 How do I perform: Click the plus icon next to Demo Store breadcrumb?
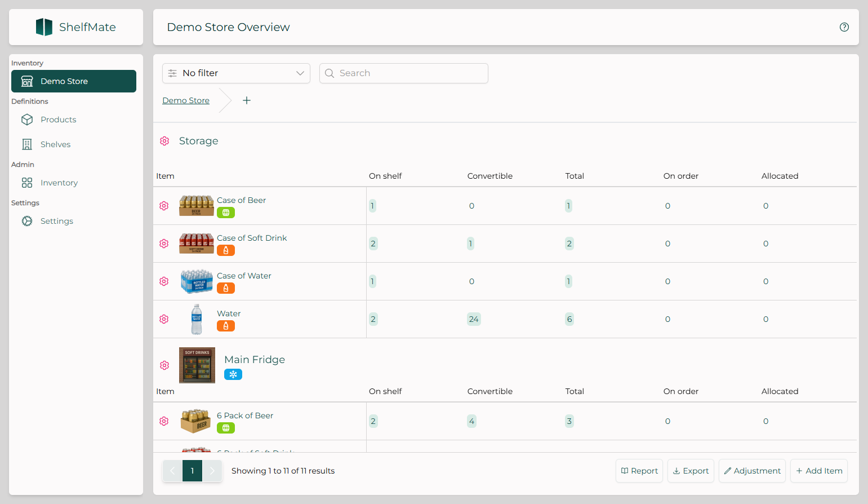tap(247, 100)
